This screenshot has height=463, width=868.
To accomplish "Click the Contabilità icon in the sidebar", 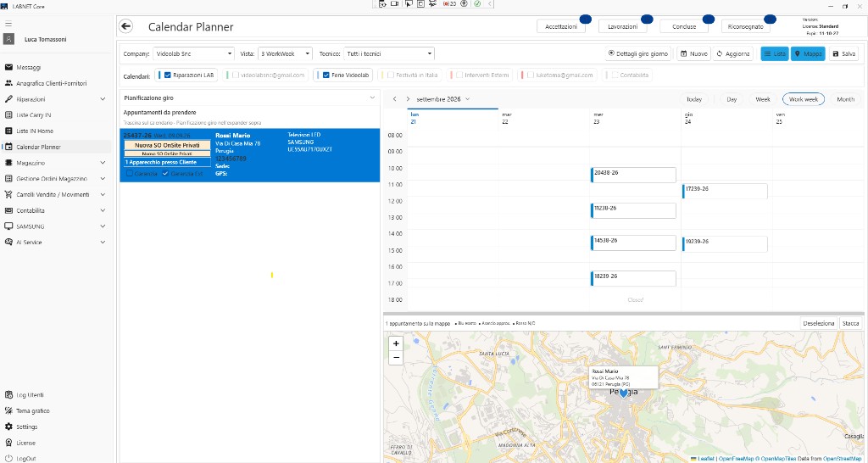I will [x=8, y=210].
